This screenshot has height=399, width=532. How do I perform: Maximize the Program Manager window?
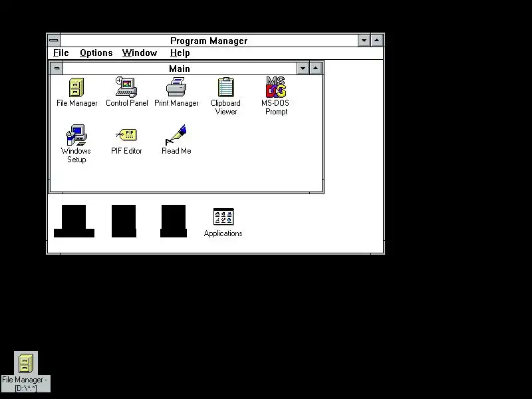376,41
